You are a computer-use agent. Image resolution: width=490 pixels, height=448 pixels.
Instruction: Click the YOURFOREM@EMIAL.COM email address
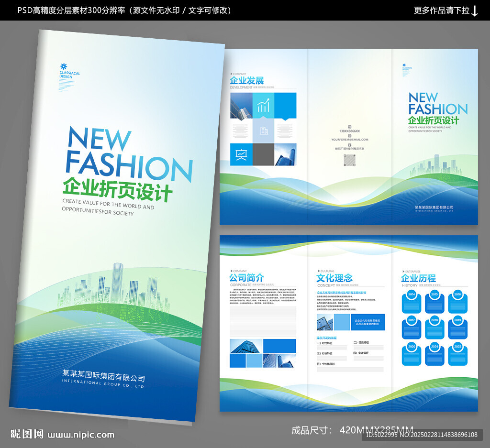coord(350,140)
